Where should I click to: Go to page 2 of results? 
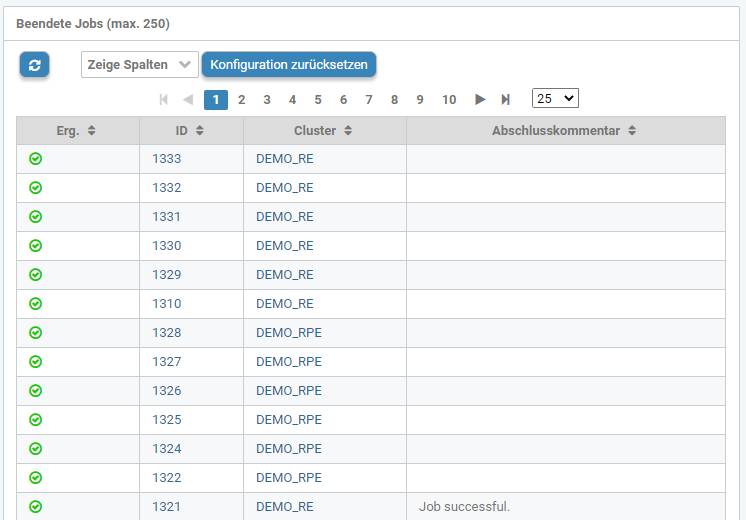pos(242,99)
